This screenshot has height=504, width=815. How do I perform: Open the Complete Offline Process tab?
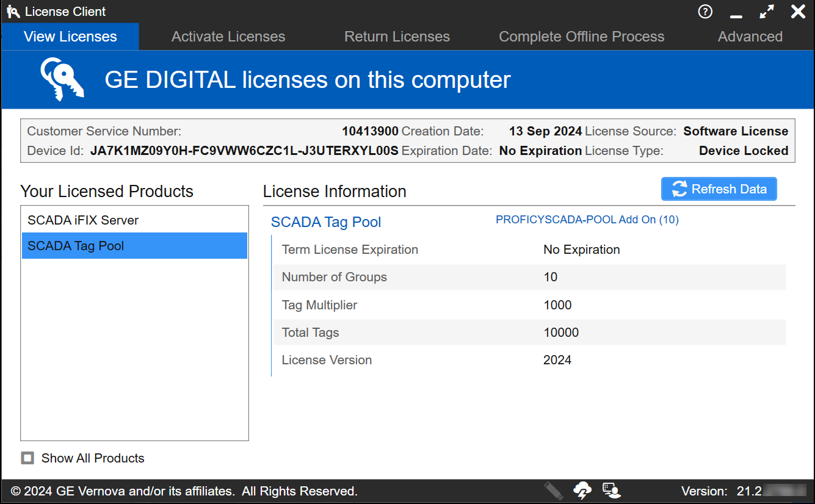[581, 37]
